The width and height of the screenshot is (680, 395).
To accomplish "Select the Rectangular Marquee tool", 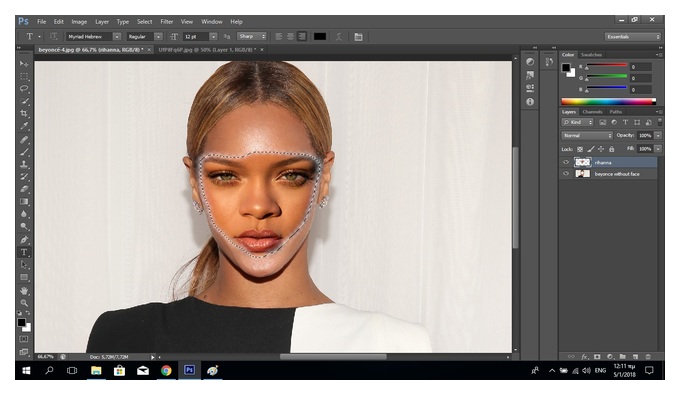I will click(24, 76).
